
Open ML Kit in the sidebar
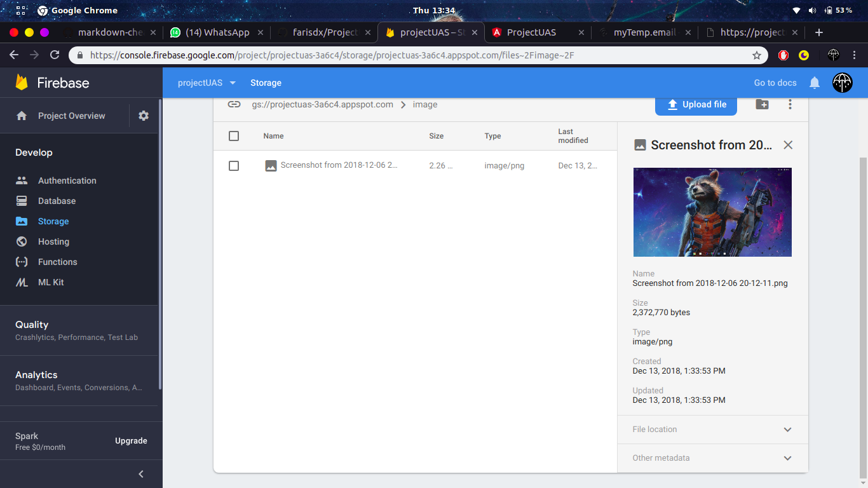[x=51, y=282]
